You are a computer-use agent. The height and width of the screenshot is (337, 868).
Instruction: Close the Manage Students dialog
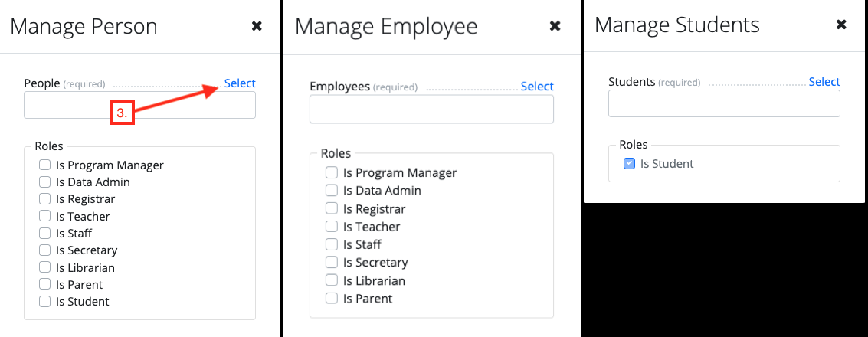pyautogui.click(x=841, y=25)
